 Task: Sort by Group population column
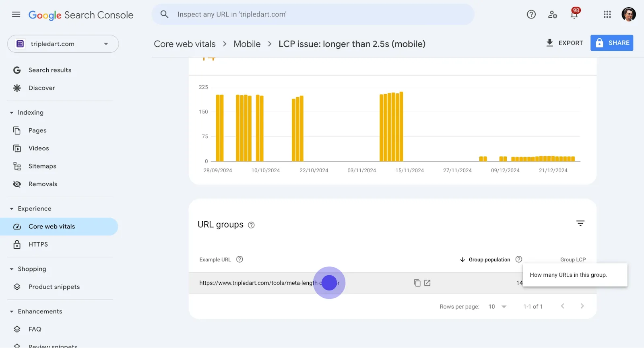[485, 260]
